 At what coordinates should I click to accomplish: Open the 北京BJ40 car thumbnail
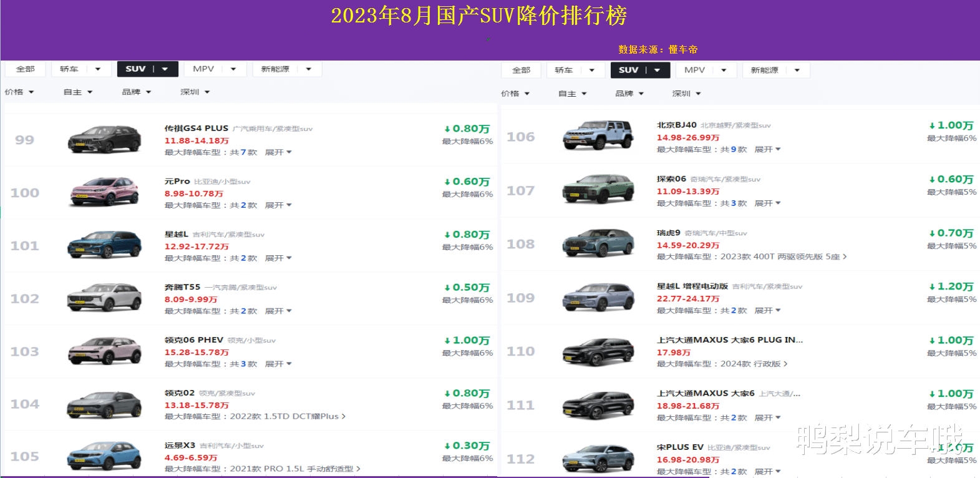pyautogui.click(x=599, y=135)
